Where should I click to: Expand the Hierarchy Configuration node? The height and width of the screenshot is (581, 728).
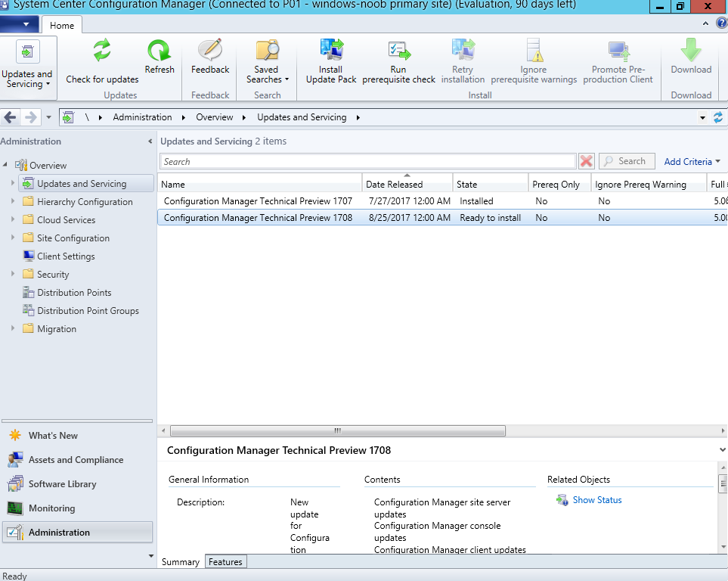pos(13,201)
